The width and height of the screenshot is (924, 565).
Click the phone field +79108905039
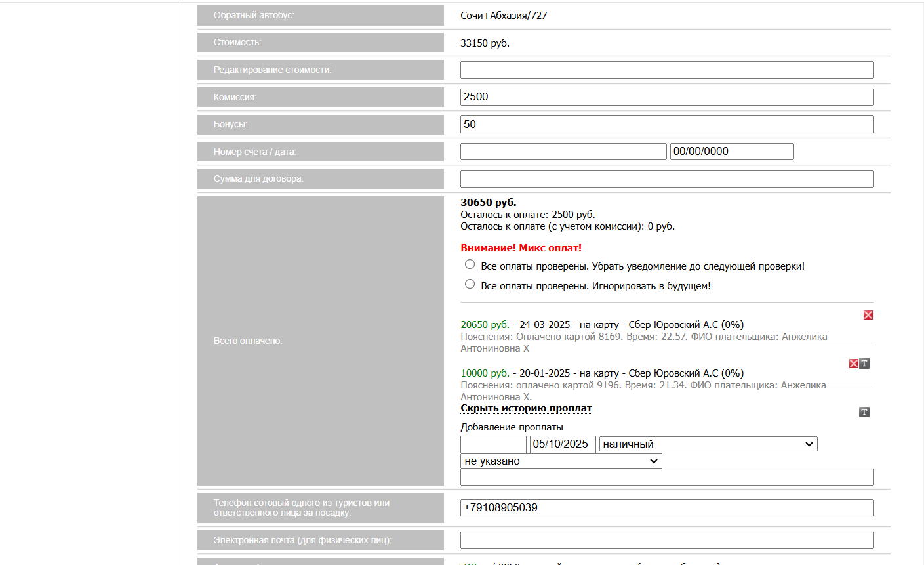[667, 508]
